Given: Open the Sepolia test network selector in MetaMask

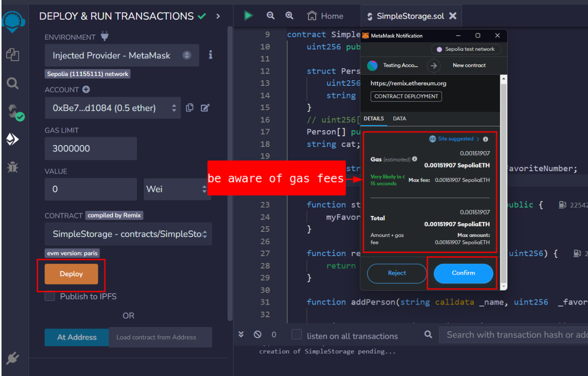Looking at the screenshot, I should [x=466, y=49].
